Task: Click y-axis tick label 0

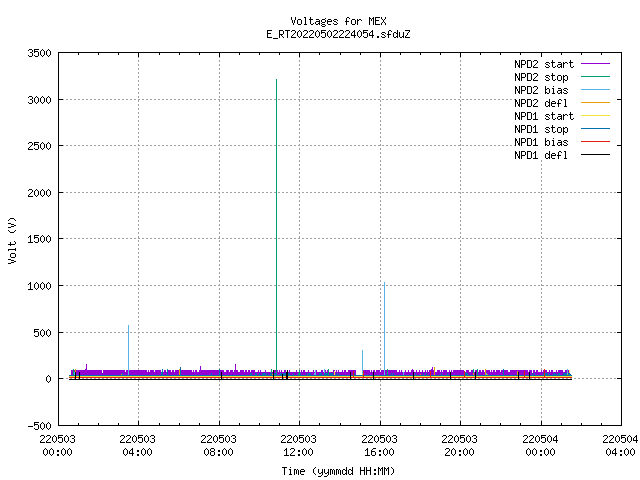Action: [49, 380]
